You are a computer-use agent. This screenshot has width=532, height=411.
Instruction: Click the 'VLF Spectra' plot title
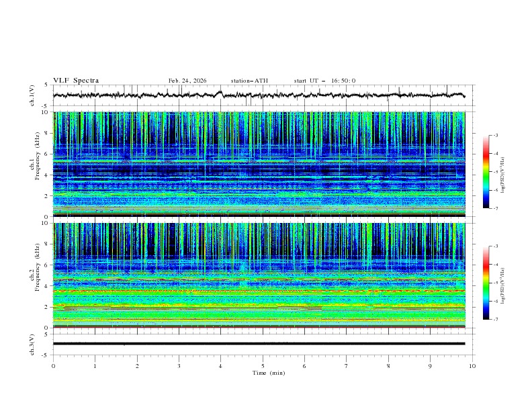[x=76, y=81]
